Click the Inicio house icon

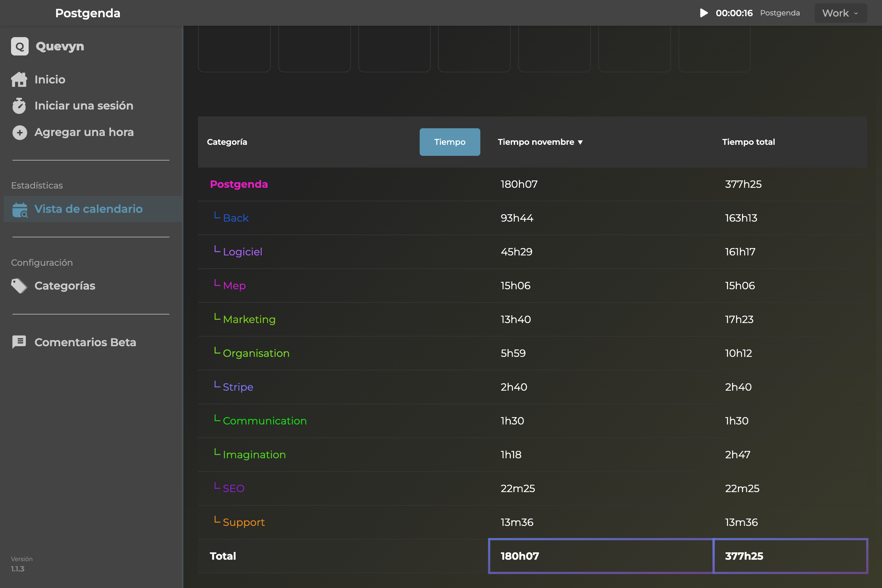pos(19,79)
